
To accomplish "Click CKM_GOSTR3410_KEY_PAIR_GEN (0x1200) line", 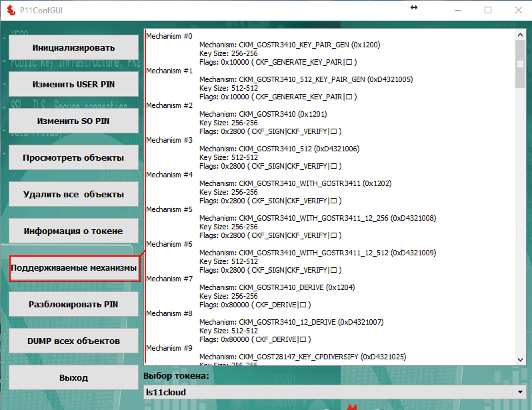I will [290, 45].
